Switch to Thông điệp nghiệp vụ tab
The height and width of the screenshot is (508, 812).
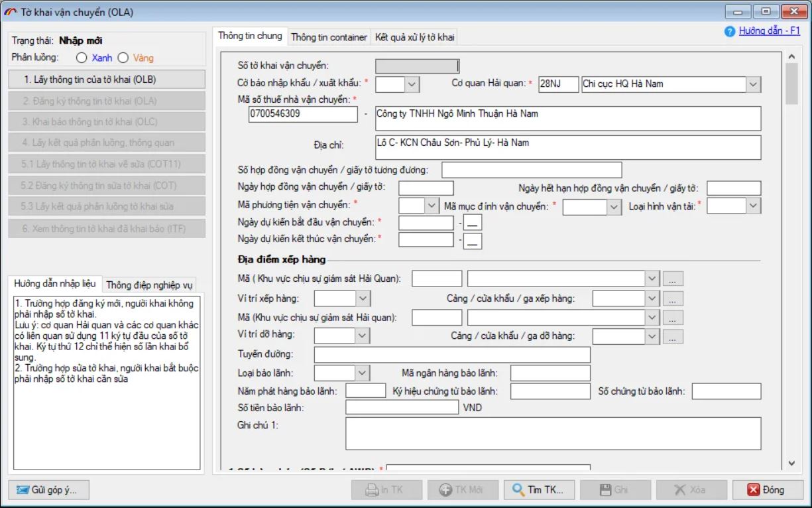click(x=150, y=285)
